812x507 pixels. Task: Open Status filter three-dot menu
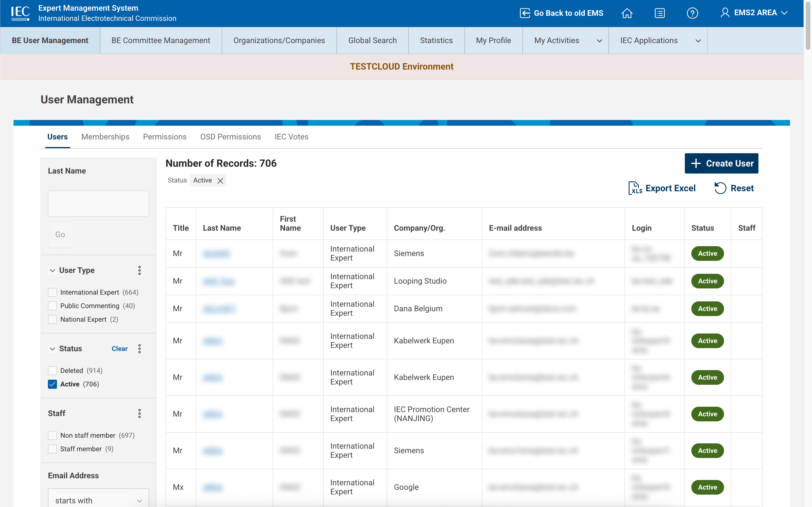tap(140, 349)
